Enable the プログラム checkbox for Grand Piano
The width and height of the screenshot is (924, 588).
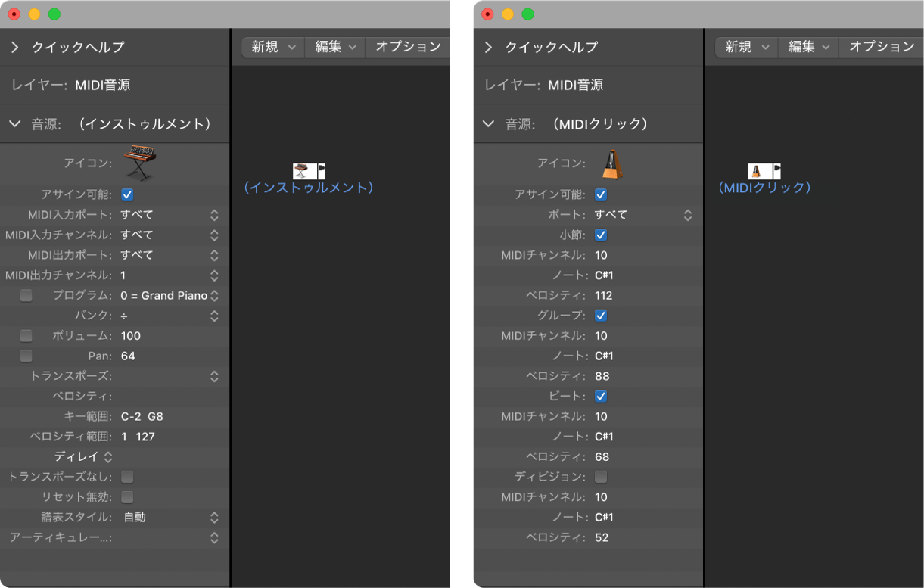tap(26, 295)
